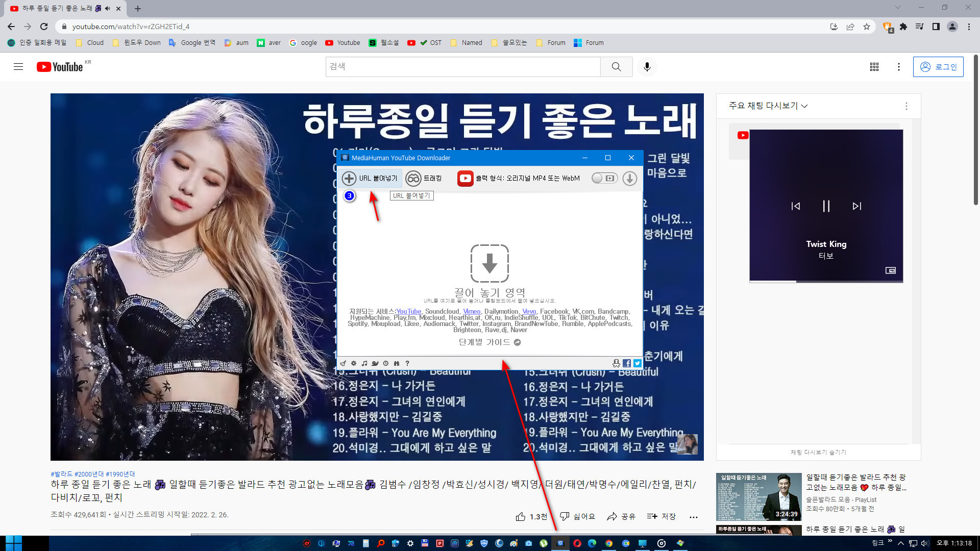Click the YouTube search magnifier button
The width and height of the screenshot is (980, 551).
(617, 67)
